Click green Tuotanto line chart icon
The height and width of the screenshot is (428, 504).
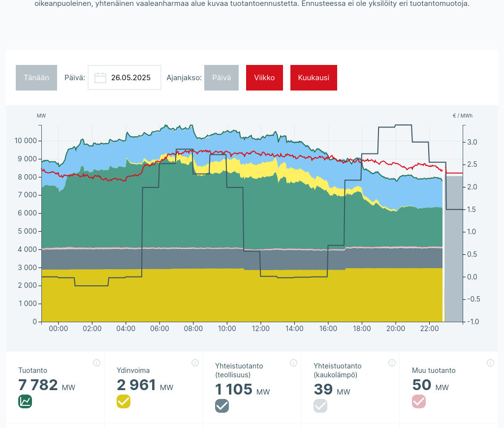(25, 401)
